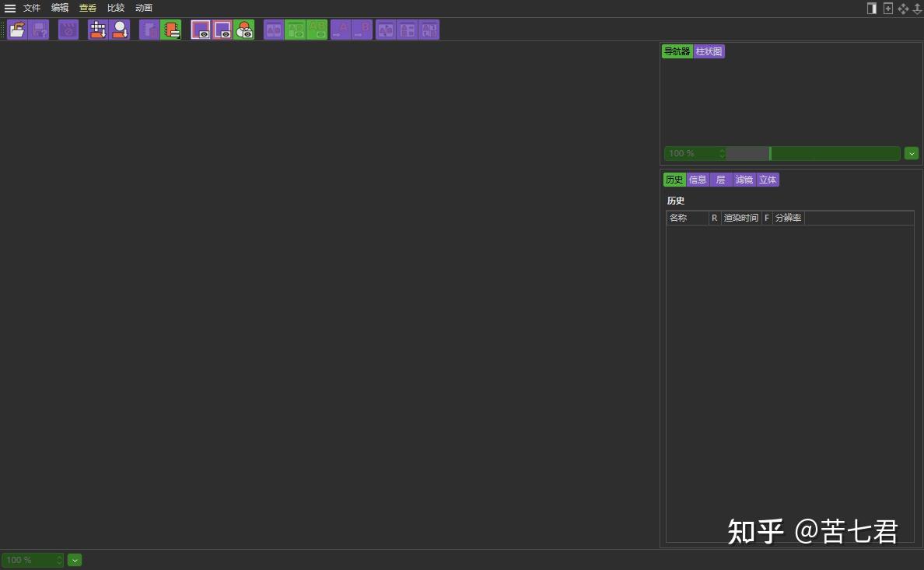Open an image file from disk
This screenshot has width=924, height=570.
pyautogui.click(x=17, y=30)
